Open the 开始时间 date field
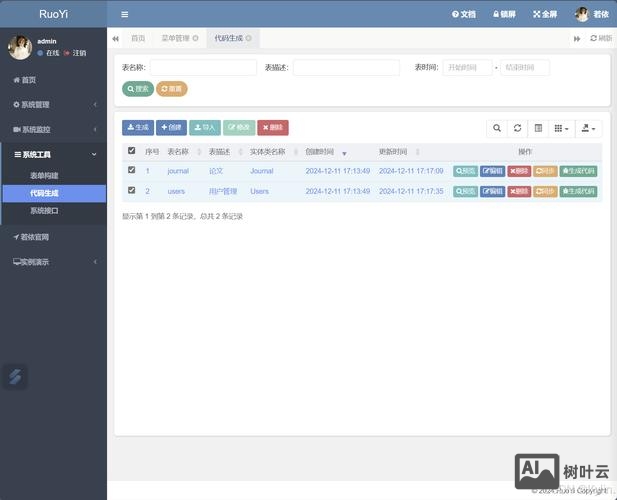This screenshot has width=617, height=500. 467,68
